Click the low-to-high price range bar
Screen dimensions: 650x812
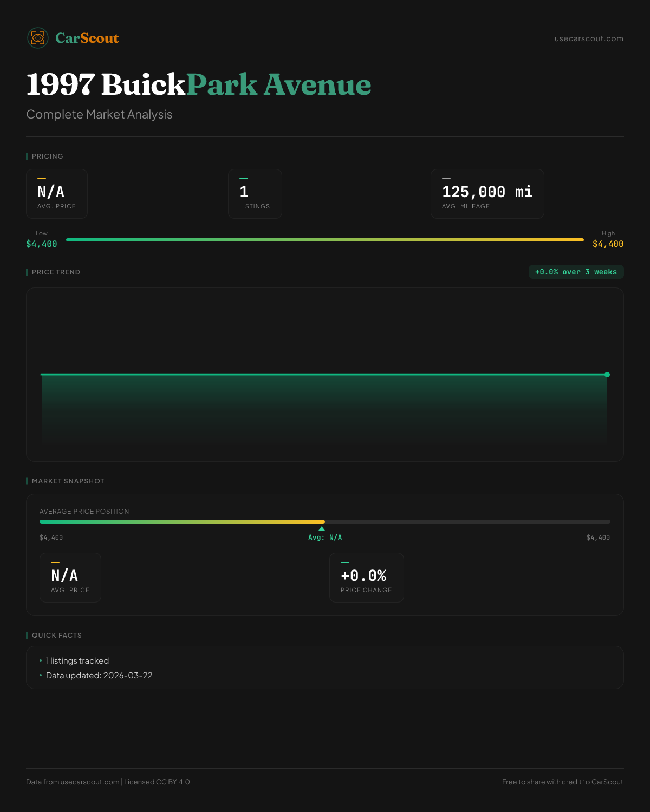(325, 240)
